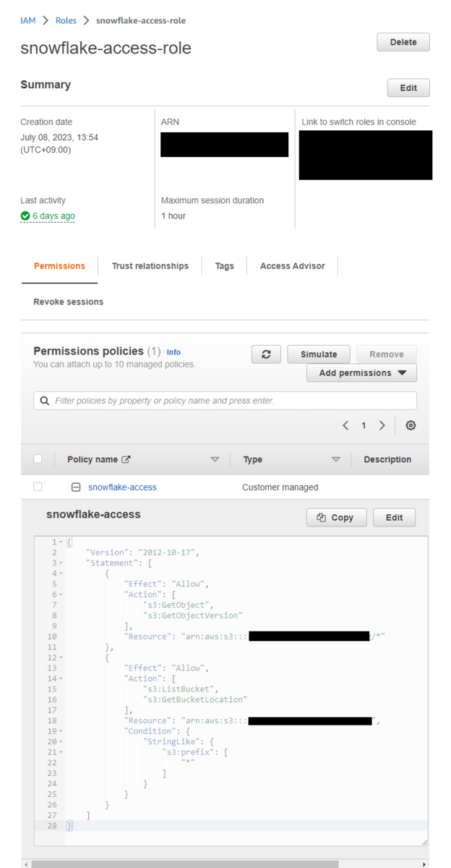
Task: Click the refresh policies icon button
Action: point(266,354)
